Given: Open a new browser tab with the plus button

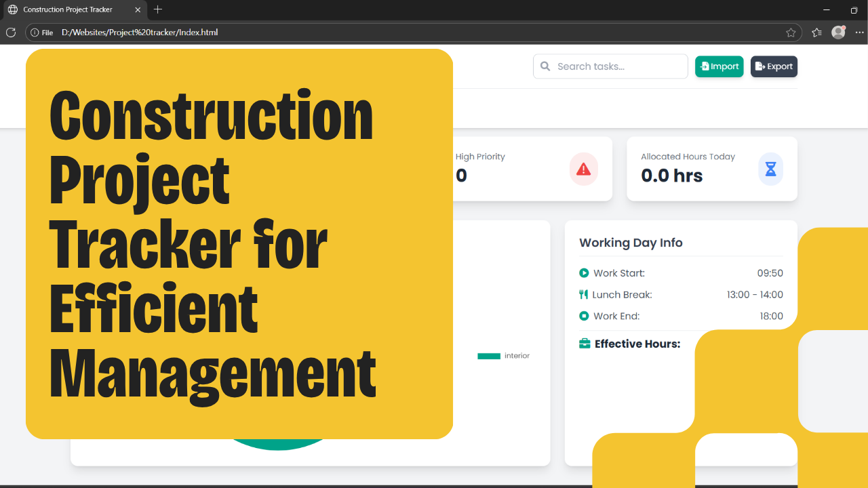Looking at the screenshot, I should (x=158, y=9).
